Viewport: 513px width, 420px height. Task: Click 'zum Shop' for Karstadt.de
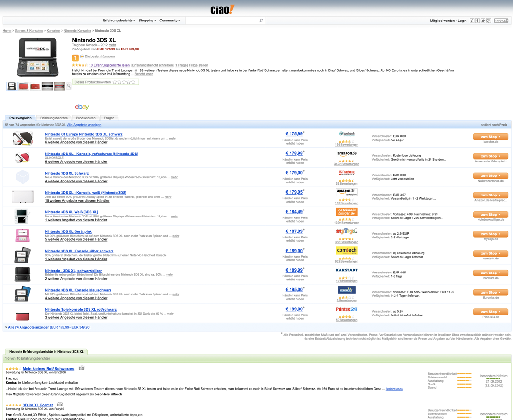[x=491, y=273]
